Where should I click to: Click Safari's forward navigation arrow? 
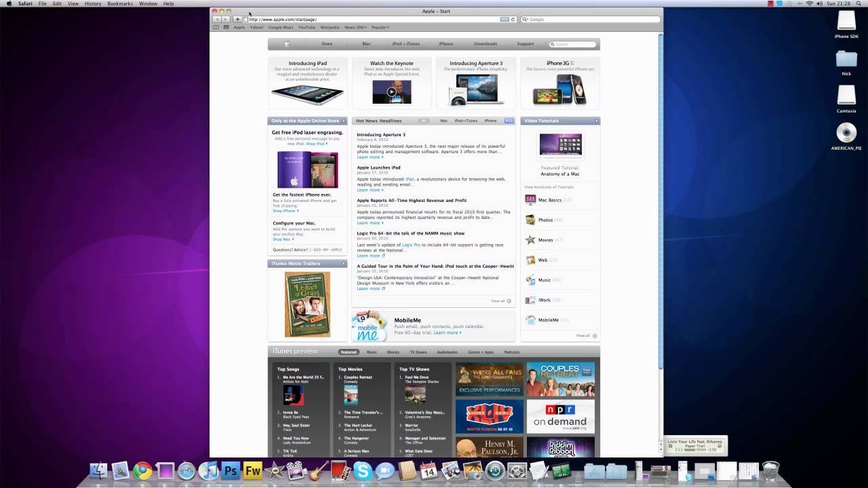pos(226,19)
